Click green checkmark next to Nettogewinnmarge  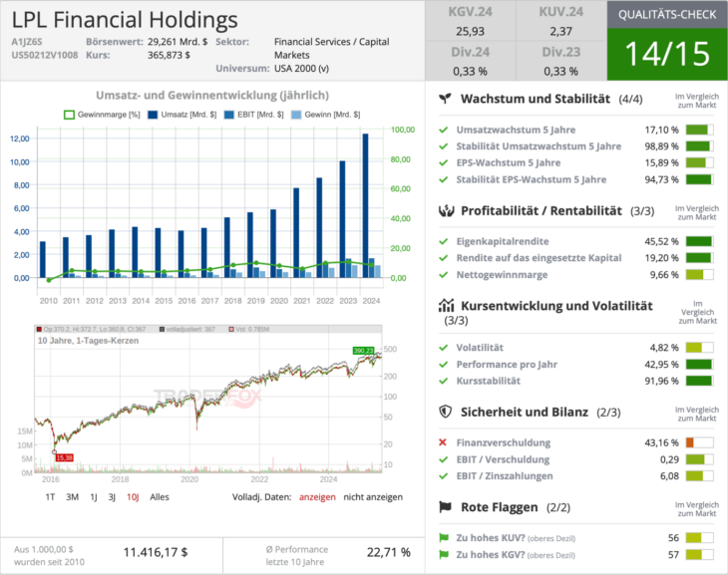[x=444, y=275]
